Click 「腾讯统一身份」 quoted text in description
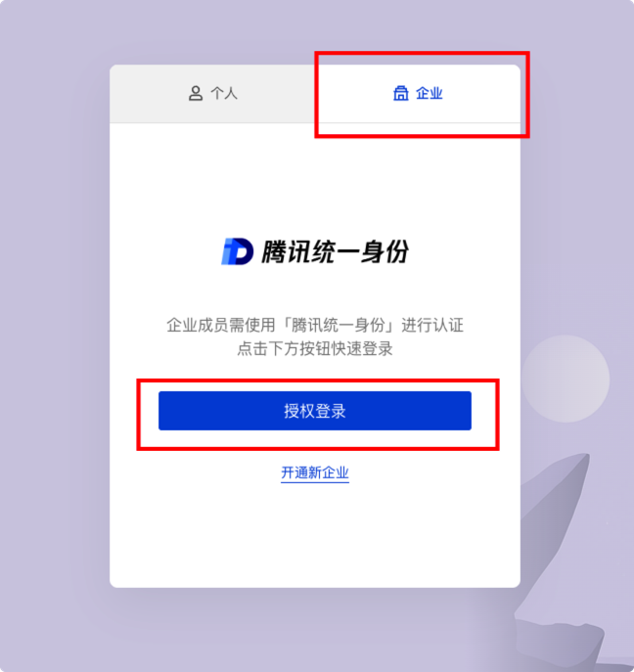The image size is (634, 672). tap(342, 326)
